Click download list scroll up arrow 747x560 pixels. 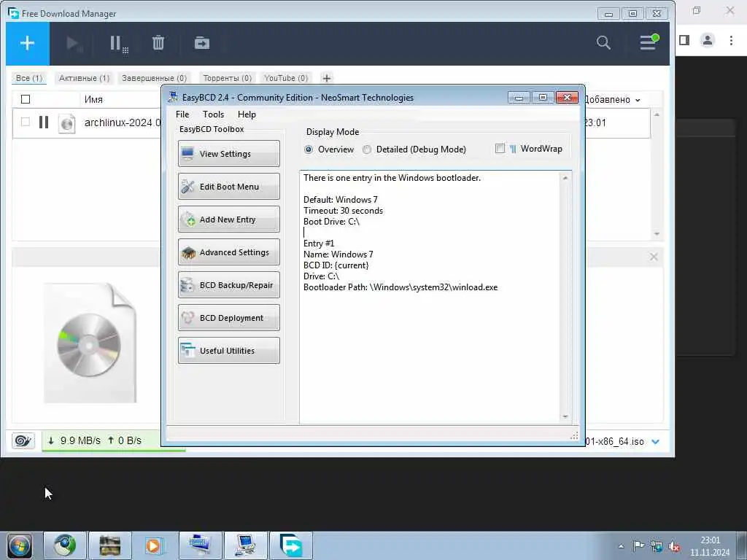657,114
